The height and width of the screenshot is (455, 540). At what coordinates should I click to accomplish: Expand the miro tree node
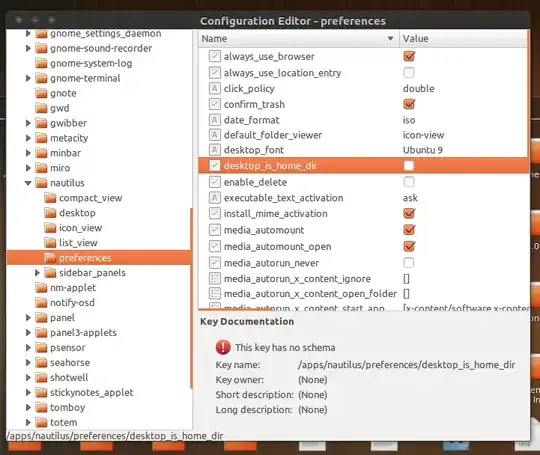coord(28,168)
